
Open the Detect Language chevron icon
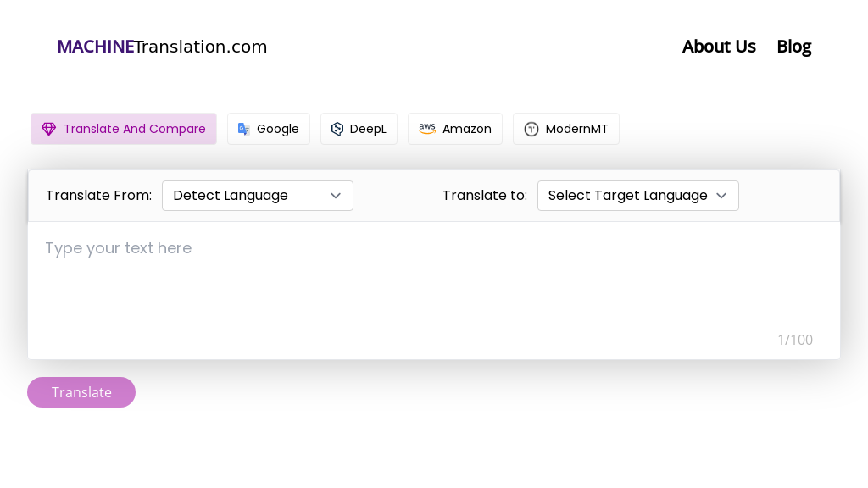(336, 196)
